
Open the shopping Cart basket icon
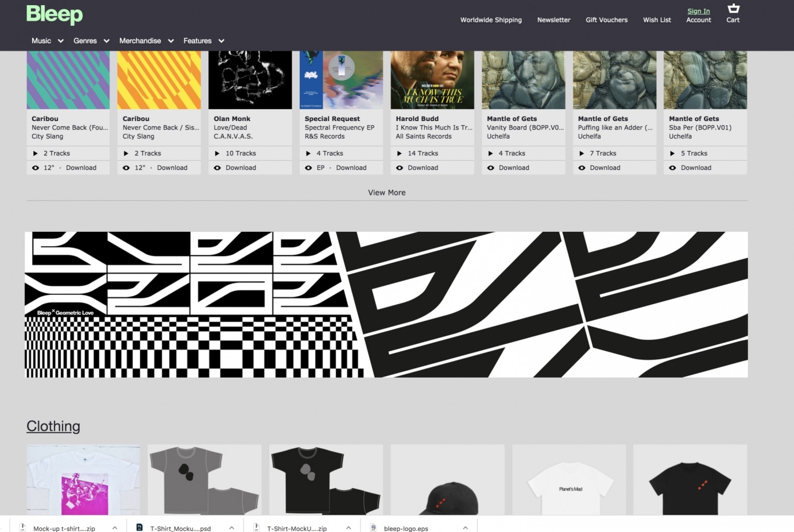pos(733,9)
